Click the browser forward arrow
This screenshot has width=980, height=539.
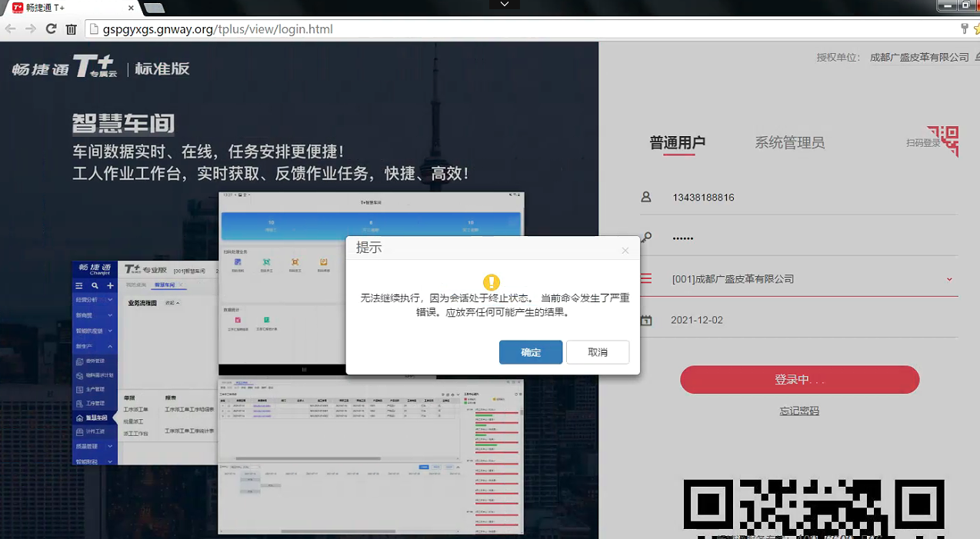click(x=30, y=29)
